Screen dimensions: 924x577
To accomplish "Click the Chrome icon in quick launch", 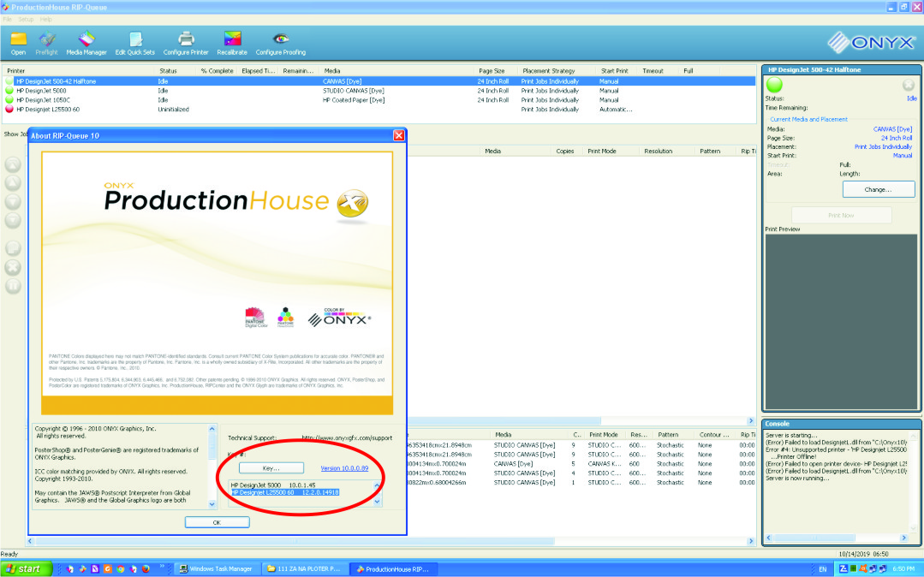I will (x=120, y=568).
